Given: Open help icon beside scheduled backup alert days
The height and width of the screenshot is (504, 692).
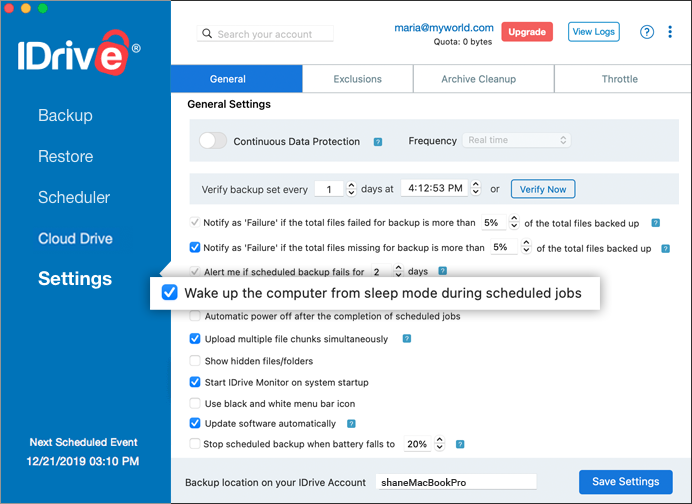Looking at the screenshot, I should pos(443,271).
